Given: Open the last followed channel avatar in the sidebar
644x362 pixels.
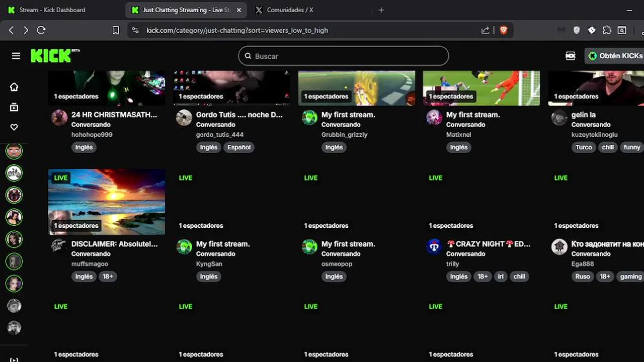Looking at the screenshot, I should 14,327.
